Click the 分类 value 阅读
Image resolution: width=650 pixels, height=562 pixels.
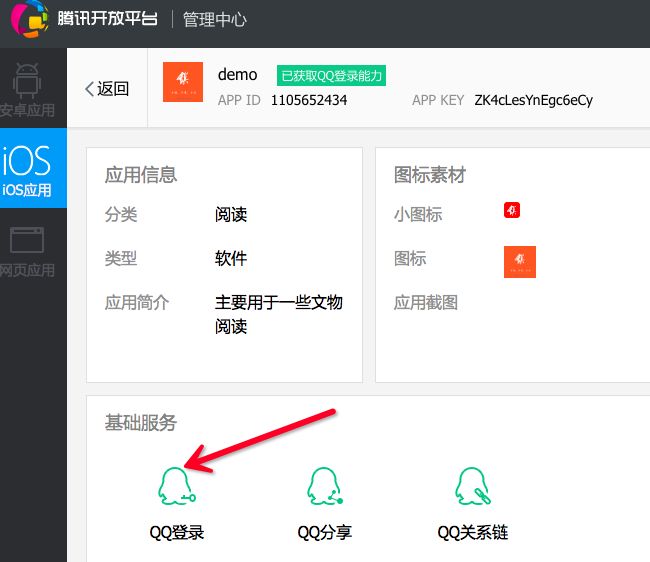tap(231, 215)
